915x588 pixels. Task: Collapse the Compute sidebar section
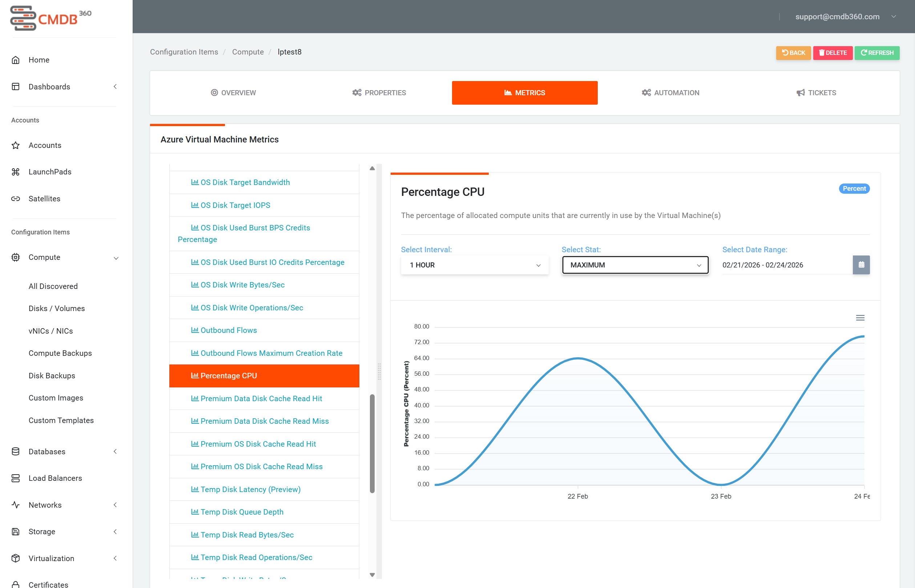coord(116,258)
